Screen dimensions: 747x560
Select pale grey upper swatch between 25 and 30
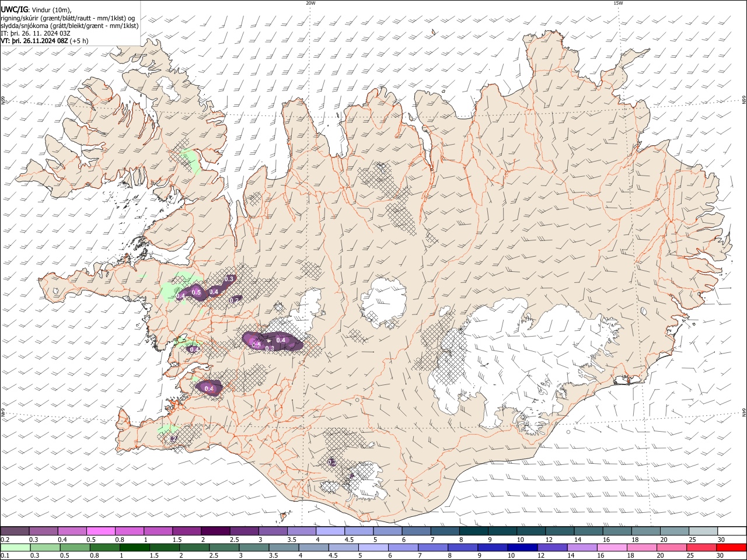(x=703, y=531)
